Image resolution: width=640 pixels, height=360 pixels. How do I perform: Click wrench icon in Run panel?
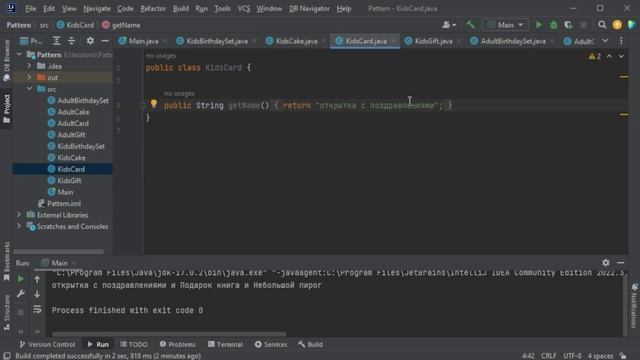point(20,294)
